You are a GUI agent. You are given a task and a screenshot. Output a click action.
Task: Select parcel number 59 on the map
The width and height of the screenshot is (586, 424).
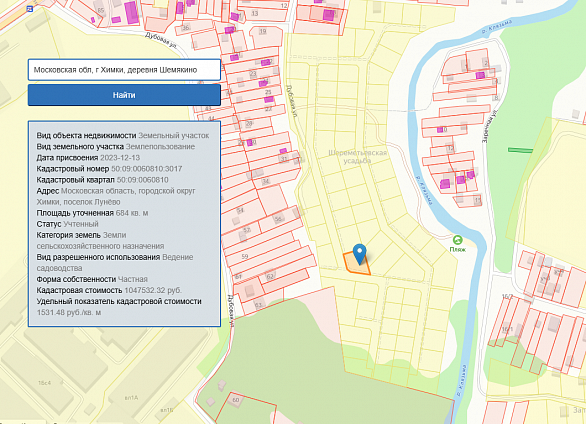(x=245, y=257)
